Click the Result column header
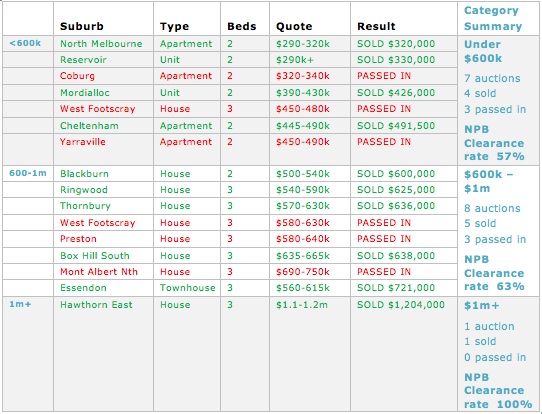The width and height of the screenshot is (542, 414). (376, 26)
